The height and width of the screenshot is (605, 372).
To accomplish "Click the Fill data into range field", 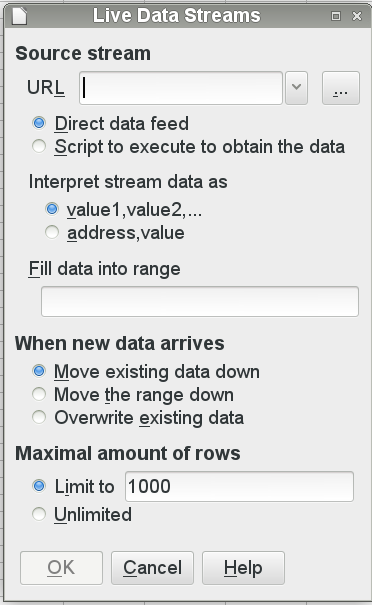I will point(200,301).
